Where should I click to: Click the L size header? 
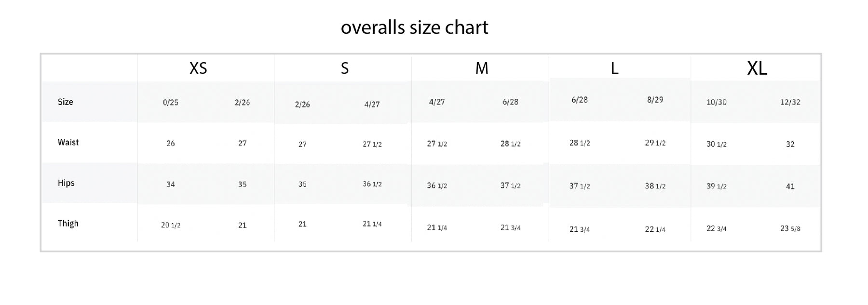point(614,68)
